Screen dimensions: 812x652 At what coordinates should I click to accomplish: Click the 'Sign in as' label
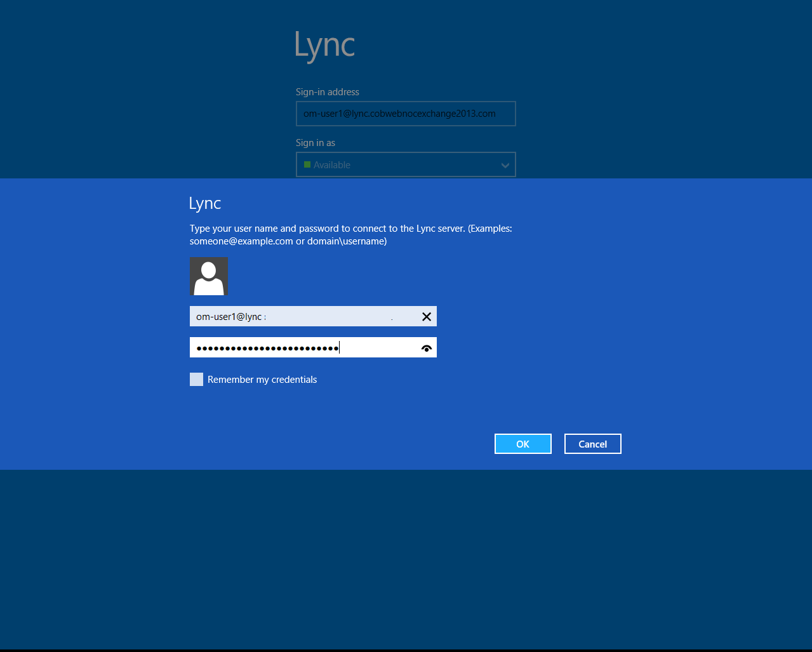316,143
